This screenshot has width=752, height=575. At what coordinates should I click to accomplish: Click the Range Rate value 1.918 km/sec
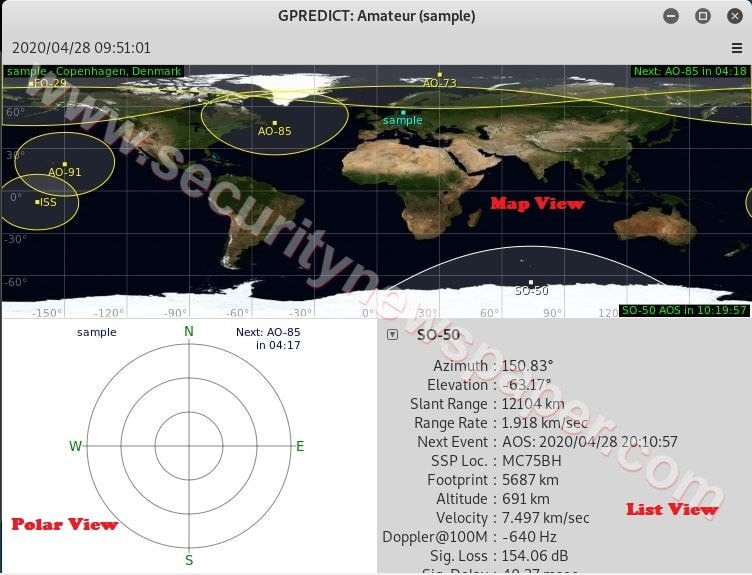(x=545, y=422)
